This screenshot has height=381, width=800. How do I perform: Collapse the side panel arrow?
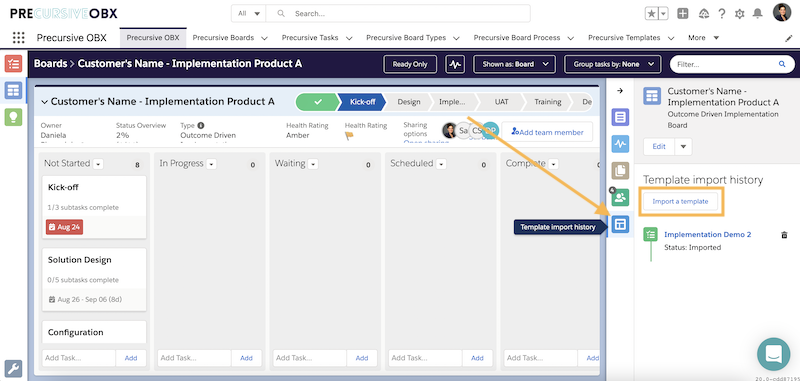(620, 91)
